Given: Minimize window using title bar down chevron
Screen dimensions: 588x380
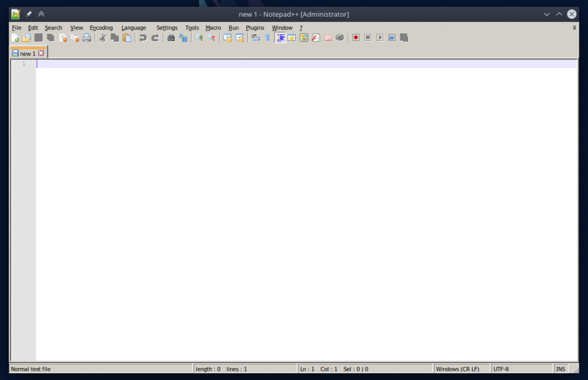Looking at the screenshot, I should click(547, 14).
